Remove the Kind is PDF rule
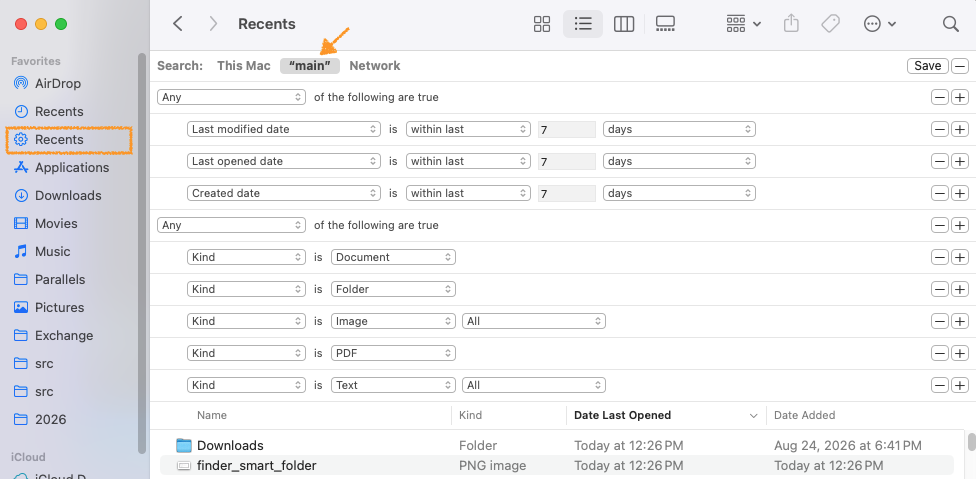The height and width of the screenshot is (479, 976). coord(940,353)
